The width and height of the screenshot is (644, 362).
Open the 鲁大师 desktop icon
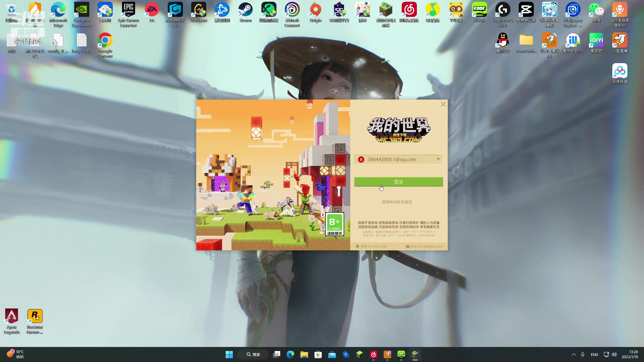pyautogui.click(x=105, y=13)
